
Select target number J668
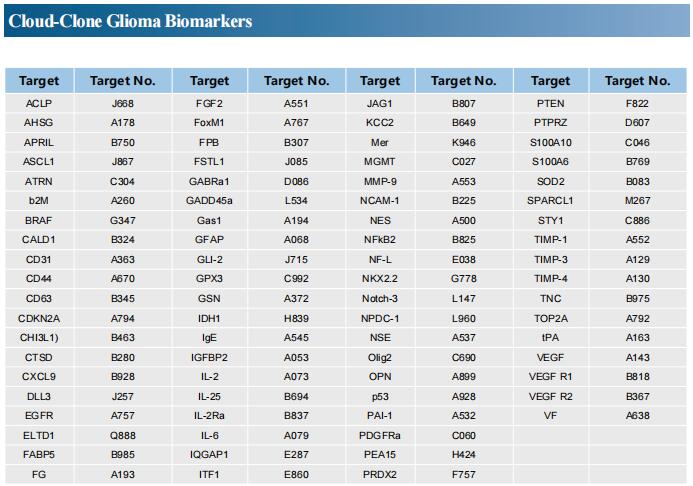(x=122, y=103)
